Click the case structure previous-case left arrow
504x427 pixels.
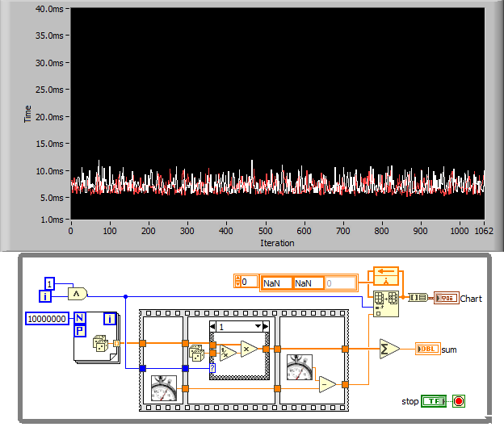pos(214,326)
